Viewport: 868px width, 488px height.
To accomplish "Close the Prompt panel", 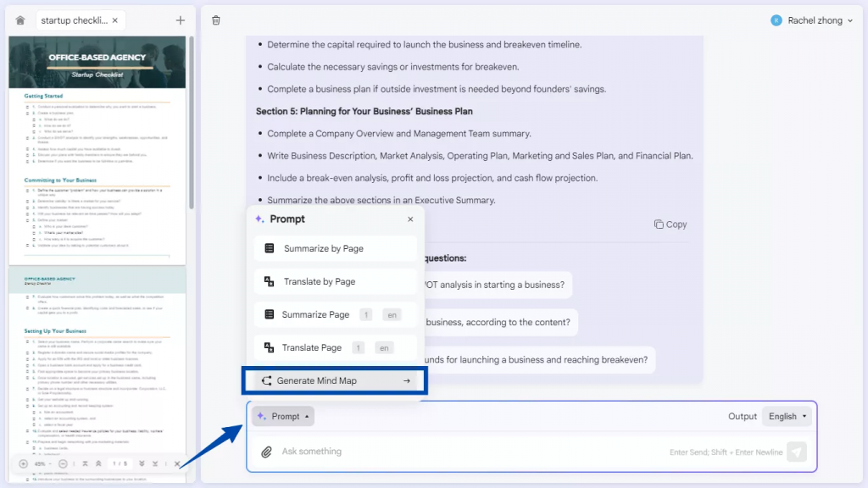I will pos(409,219).
